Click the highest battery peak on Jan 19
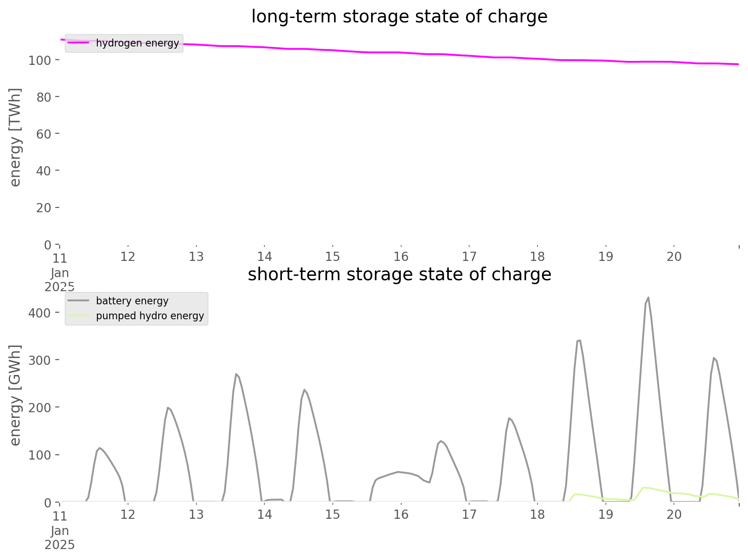 [648, 298]
